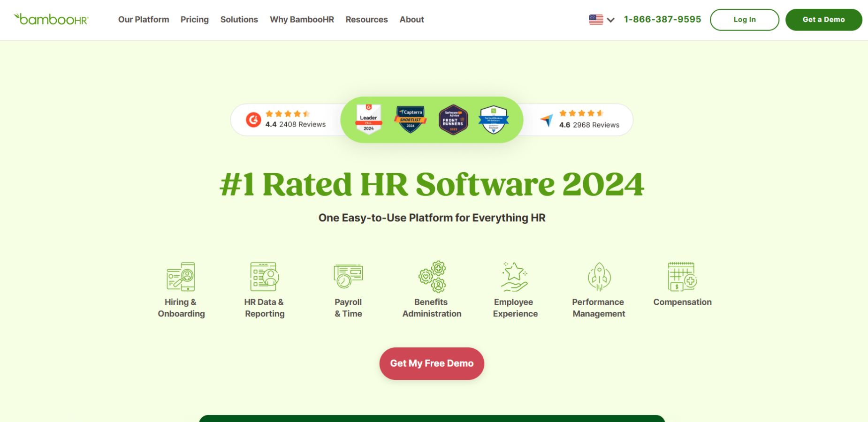This screenshot has height=422, width=868.
Task: Click the Log In button
Action: tap(745, 20)
